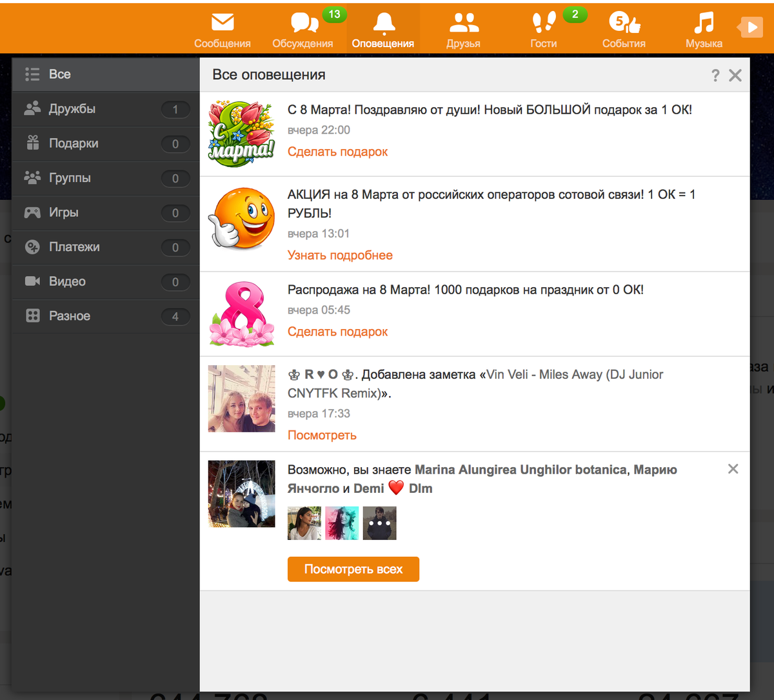Click the Распродажа на 8 Марта notification text
Screen dimensions: 774x700
tap(466, 290)
